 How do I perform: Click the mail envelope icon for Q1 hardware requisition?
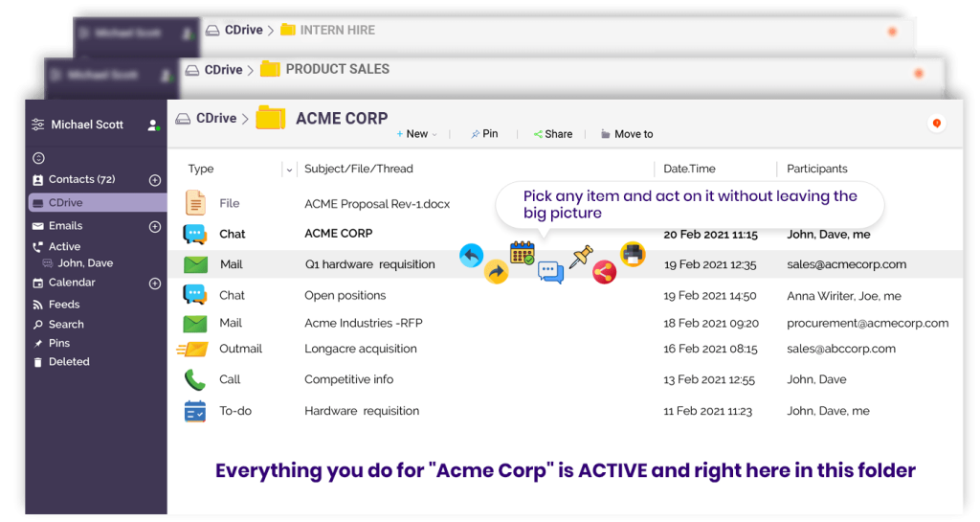(x=195, y=264)
